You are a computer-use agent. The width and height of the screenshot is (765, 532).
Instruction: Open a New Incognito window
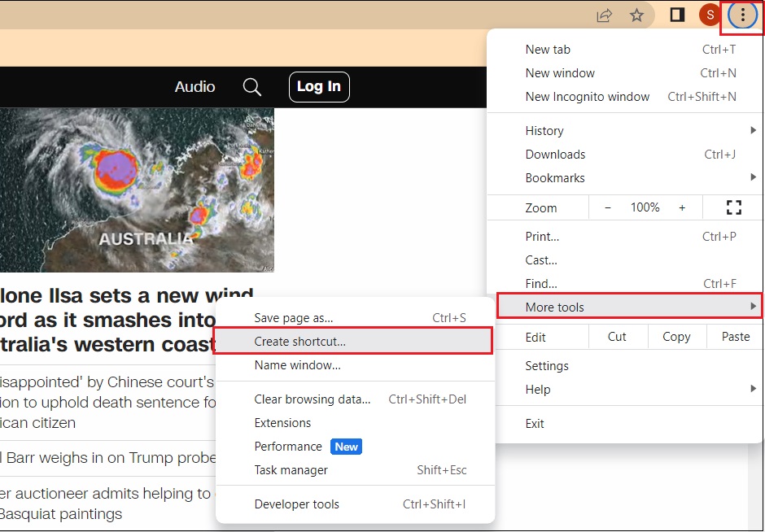click(x=588, y=96)
